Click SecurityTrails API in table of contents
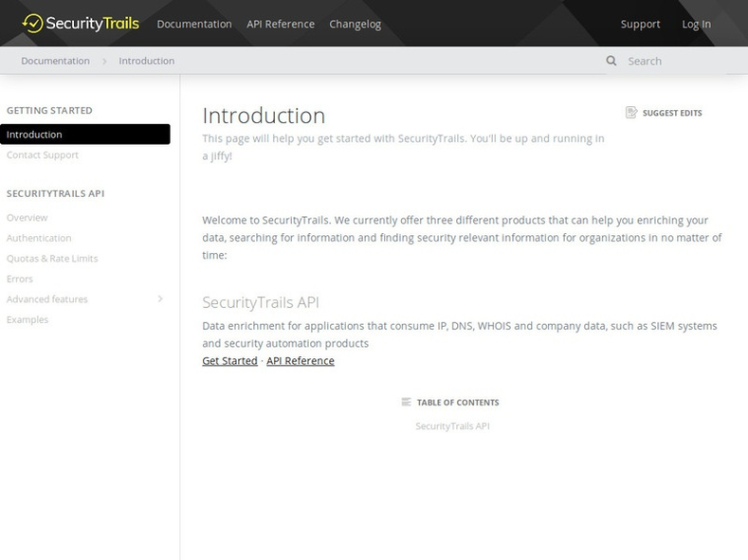This screenshot has width=748, height=560. point(452,426)
